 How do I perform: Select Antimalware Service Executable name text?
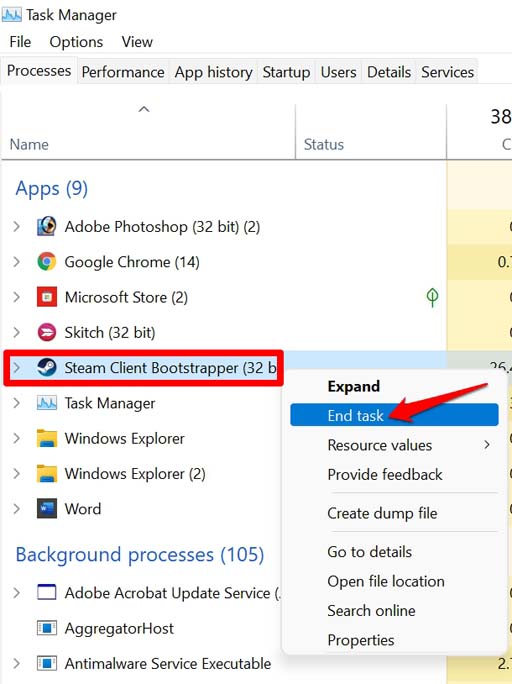(168, 664)
